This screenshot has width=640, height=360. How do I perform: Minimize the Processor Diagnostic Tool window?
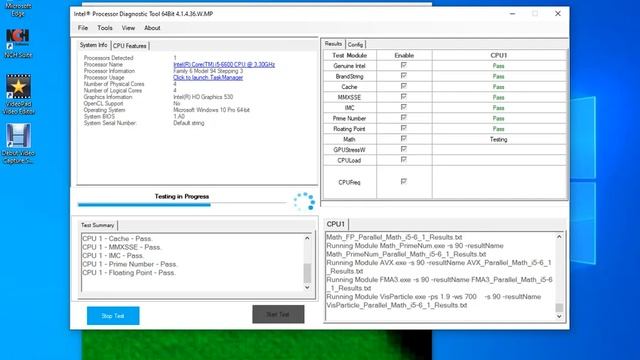(512, 13)
